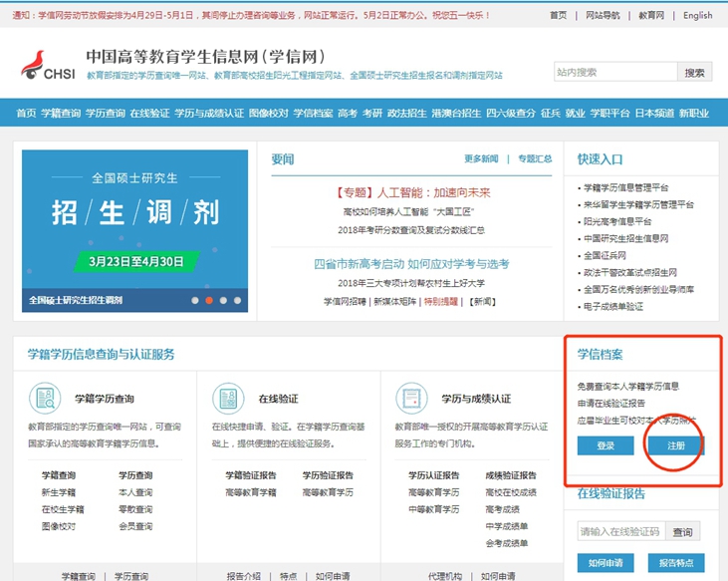728x581 pixels.
Task: Click the 学籍学历查询 service icon
Action: coord(44,399)
